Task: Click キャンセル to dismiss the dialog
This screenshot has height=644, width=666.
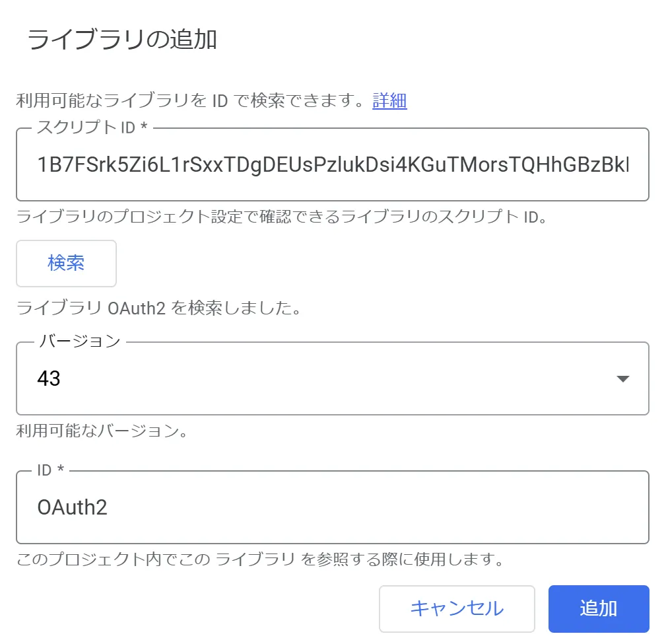Action: pos(457,608)
